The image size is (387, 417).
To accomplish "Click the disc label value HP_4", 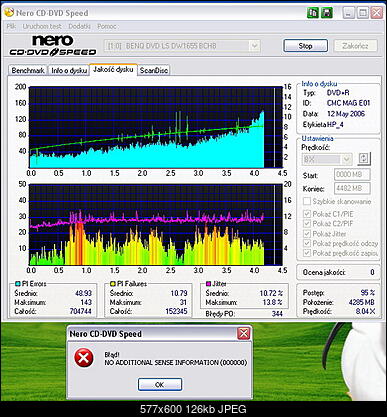I will pos(335,124).
